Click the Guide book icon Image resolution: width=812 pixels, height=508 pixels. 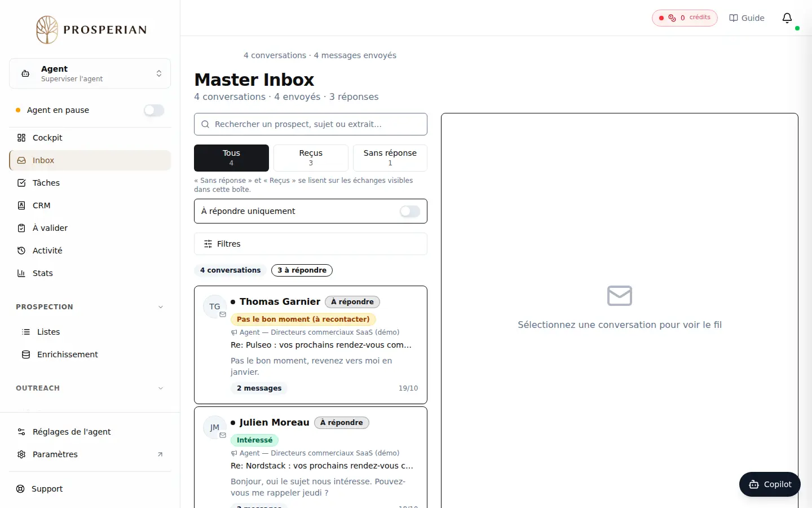[x=734, y=18]
